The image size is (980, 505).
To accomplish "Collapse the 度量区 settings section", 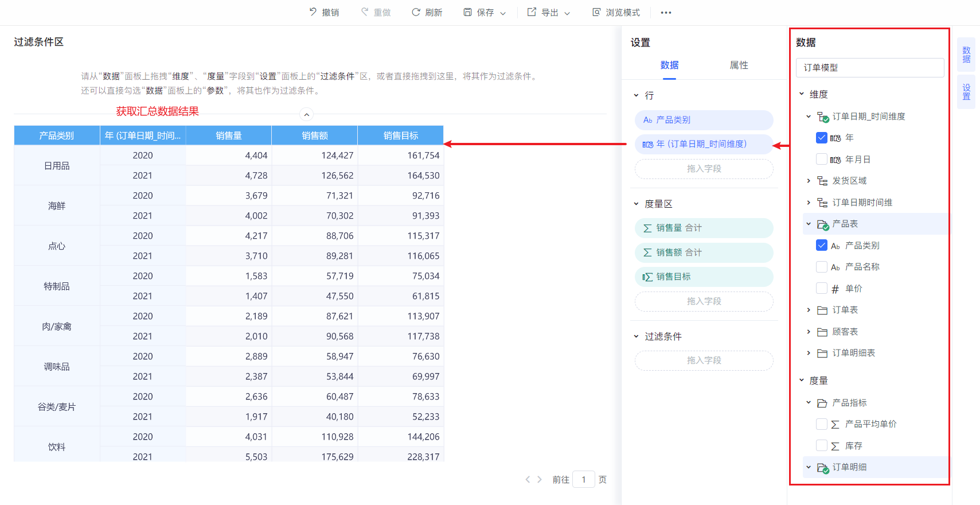I will [x=636, y=204].
